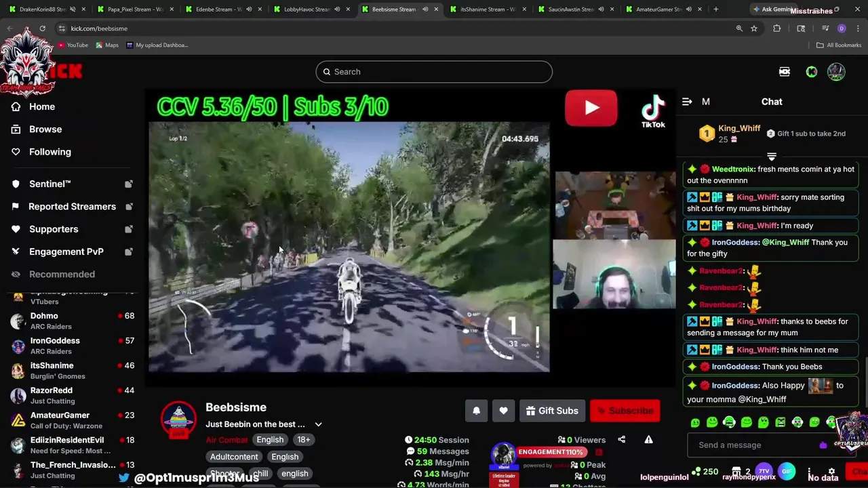The image size is (868, 488).
Task: Open the user profile avatar in header
Action: click(x=836, y=72)
